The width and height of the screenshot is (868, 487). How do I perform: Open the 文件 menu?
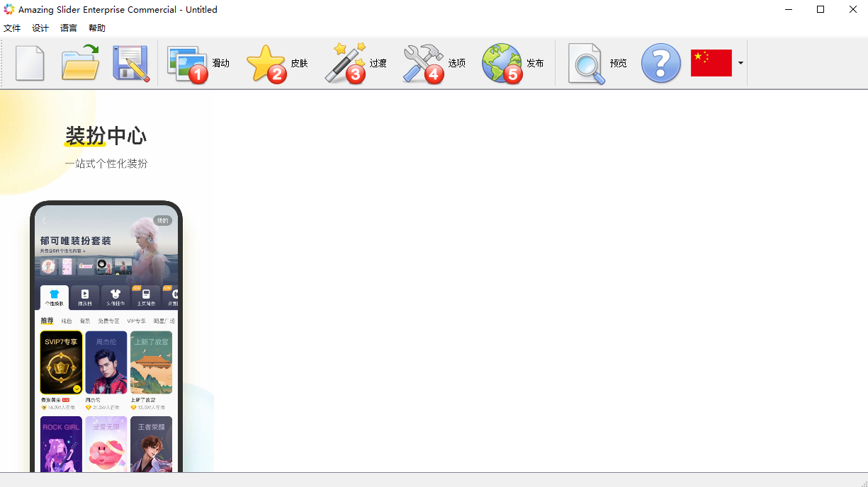point(12,28)
